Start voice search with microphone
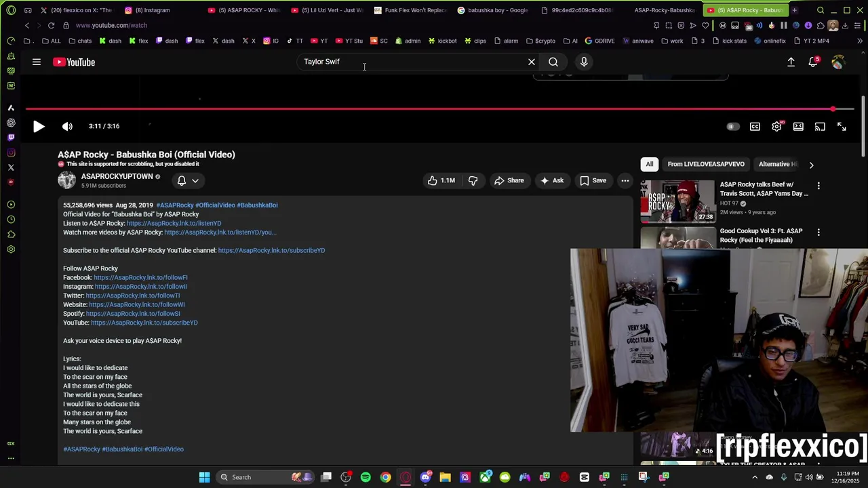Image resolution: width=868 pixels, height=488 pixels. tap(584, 62)
